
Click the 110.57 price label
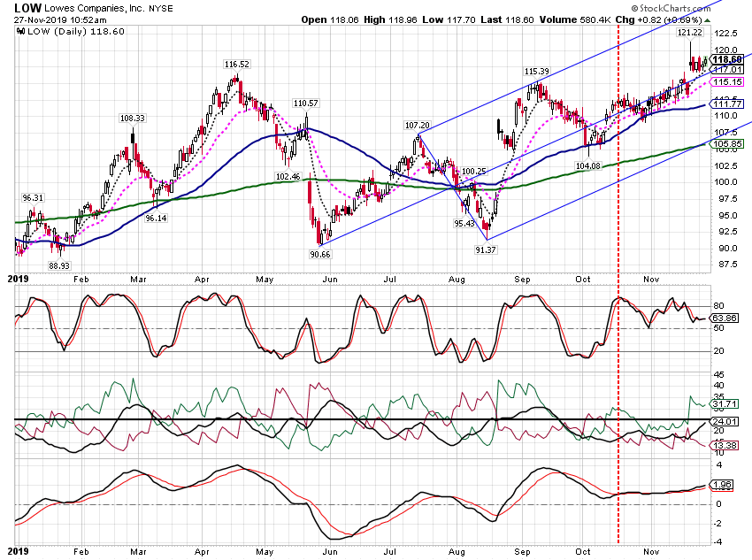305,104
